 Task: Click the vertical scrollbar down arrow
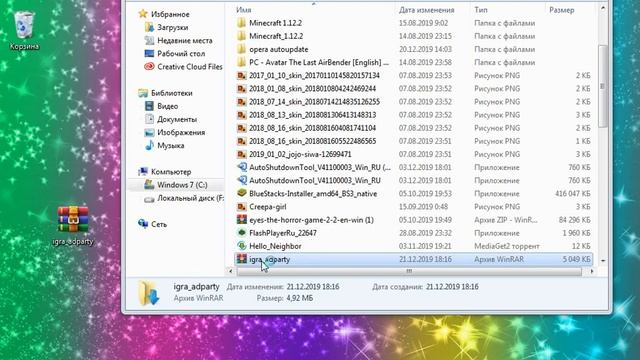pyautogui.click(x=602, y=261)
